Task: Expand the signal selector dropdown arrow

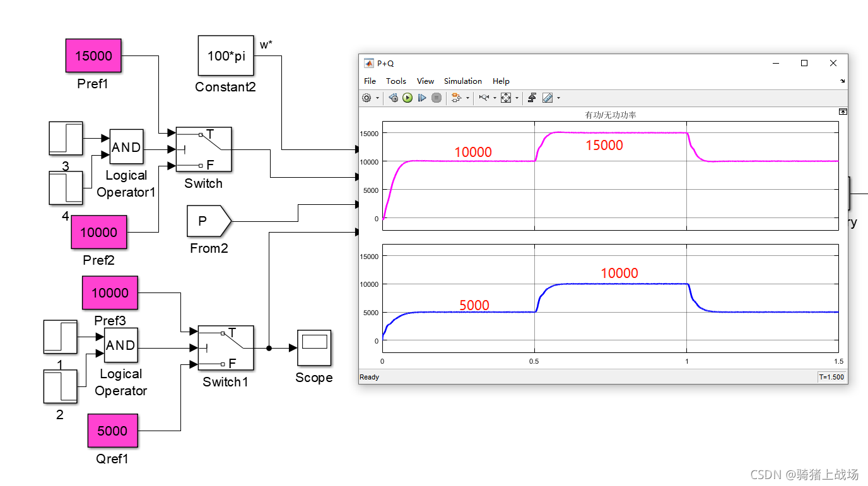Action: tap(467, 98)
